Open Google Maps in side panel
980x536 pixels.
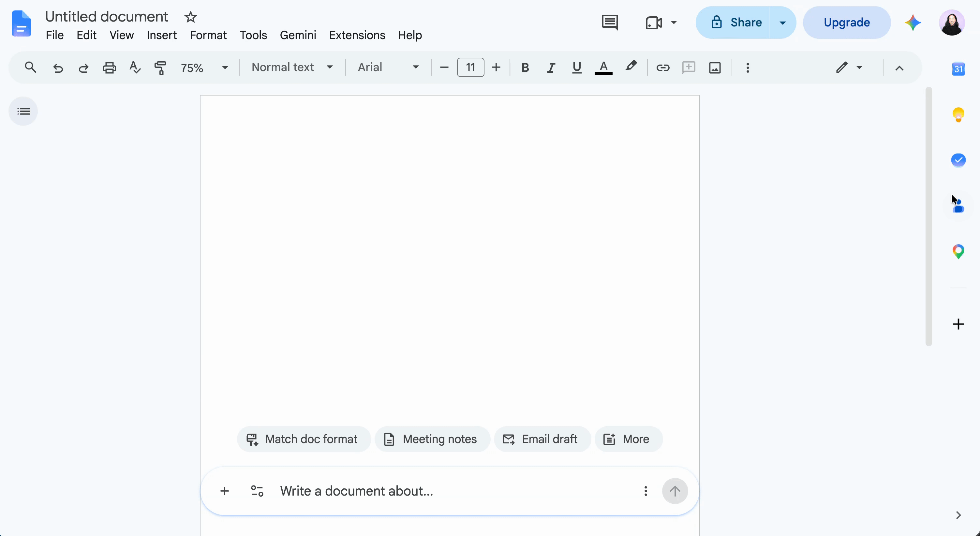[x=958, y=251]
